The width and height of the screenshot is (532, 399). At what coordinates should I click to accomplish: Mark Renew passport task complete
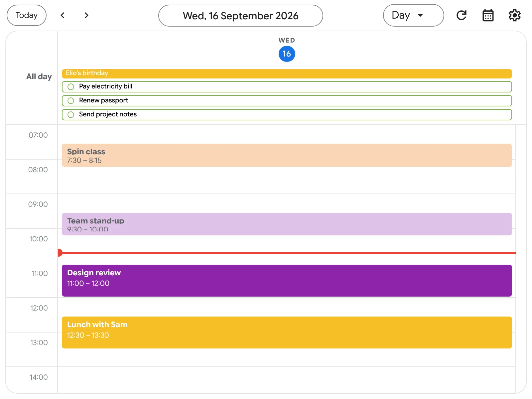(x=71, y=101)
